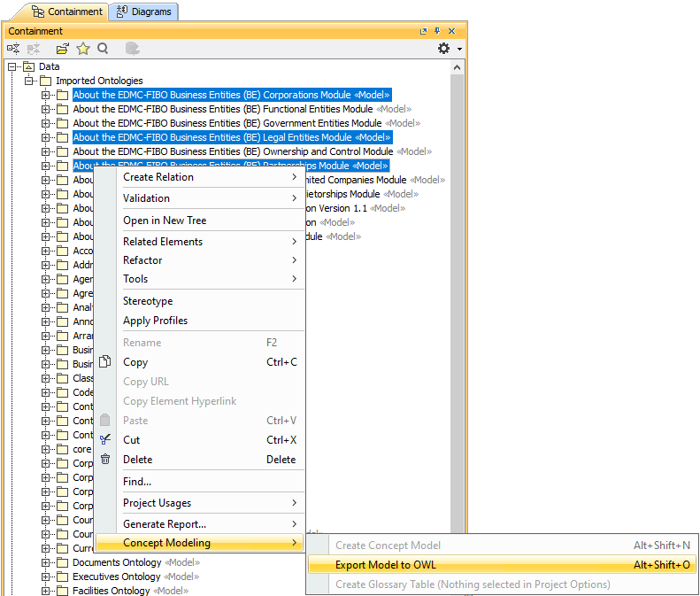700x596 pixels.
Task: Choose Export Model to OWL
Action: pyautogui.click(x=386, y=565)
